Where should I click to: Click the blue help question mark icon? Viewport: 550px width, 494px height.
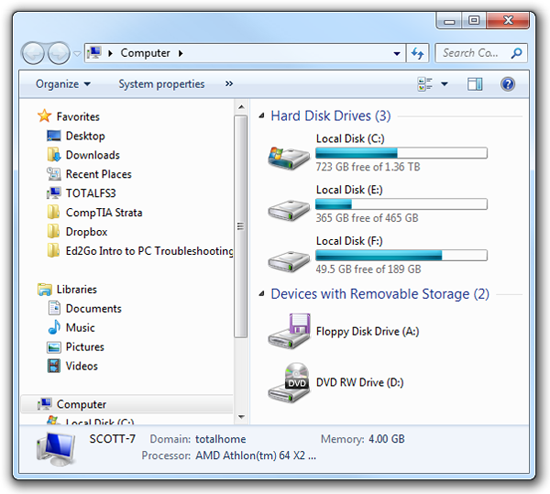[507, 84]
